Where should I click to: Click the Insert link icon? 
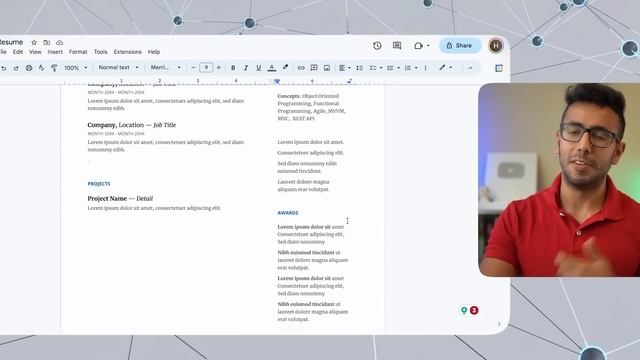click(x=301, y=68)
